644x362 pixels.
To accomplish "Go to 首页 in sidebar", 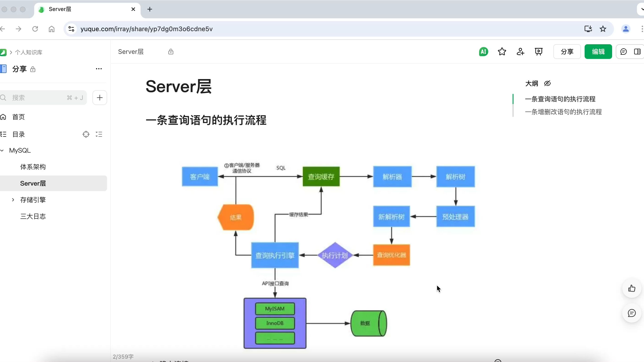I will pos(19,117).
